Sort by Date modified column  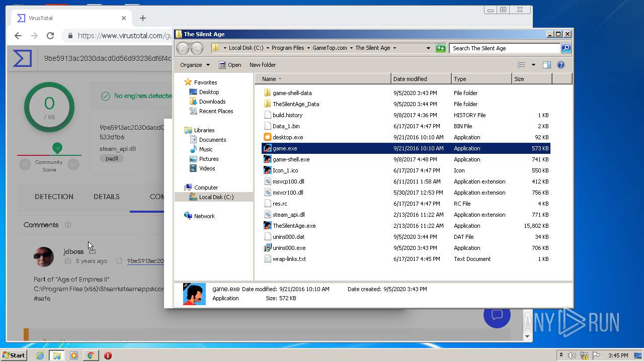[x=421, y=79]
